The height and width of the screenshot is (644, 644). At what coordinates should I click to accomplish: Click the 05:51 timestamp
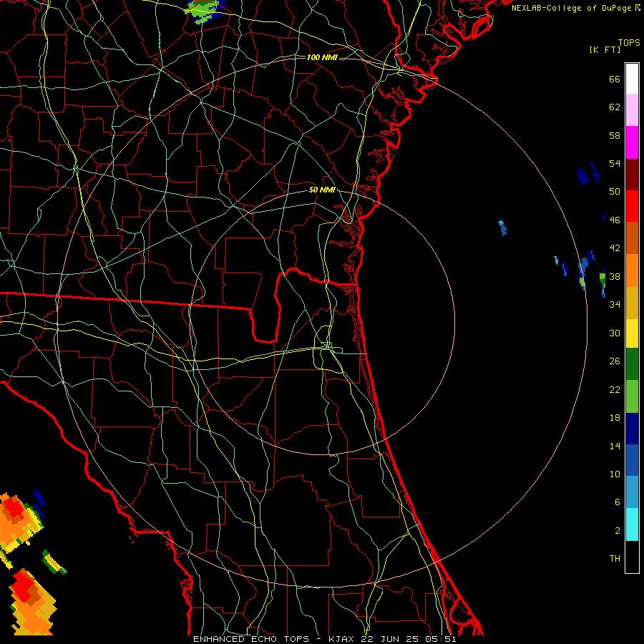[441, 639]
